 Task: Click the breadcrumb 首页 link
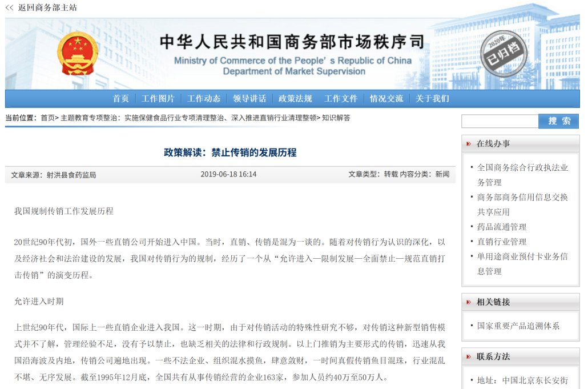47,118
